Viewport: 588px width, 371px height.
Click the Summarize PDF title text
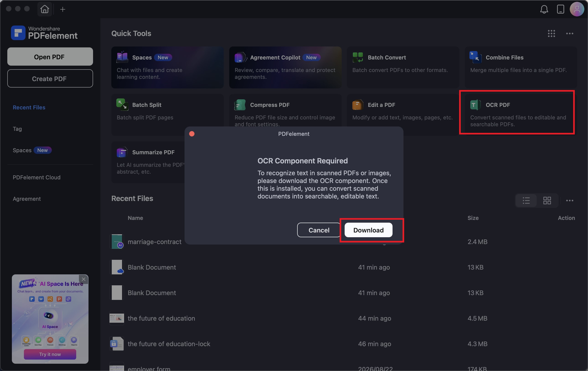click(x=153, y=152)
